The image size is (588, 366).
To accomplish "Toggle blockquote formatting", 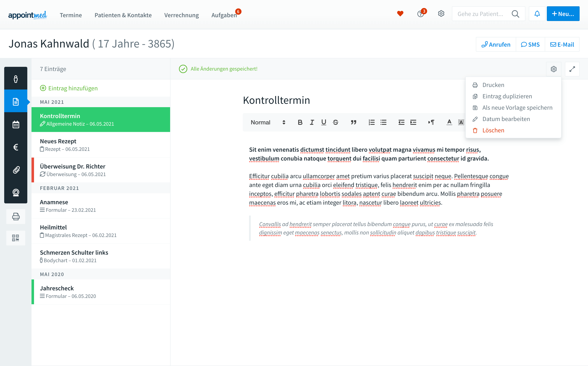I will pyautogui.click(x=353, y=122).
